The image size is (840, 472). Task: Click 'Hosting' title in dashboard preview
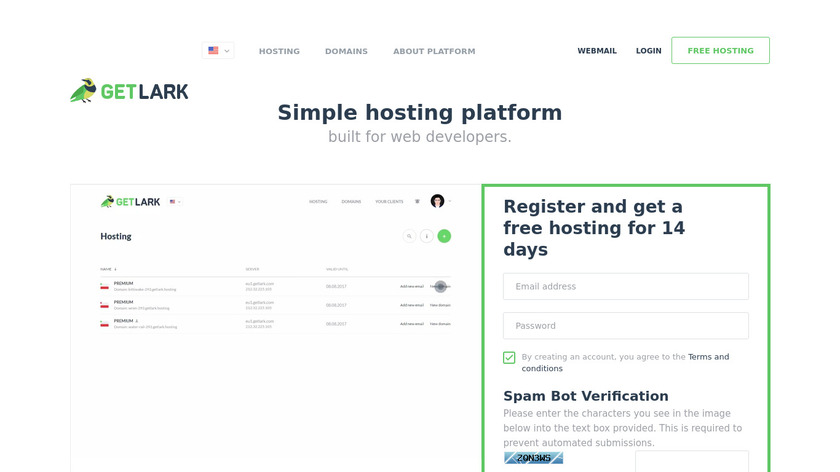pos(116,236)
